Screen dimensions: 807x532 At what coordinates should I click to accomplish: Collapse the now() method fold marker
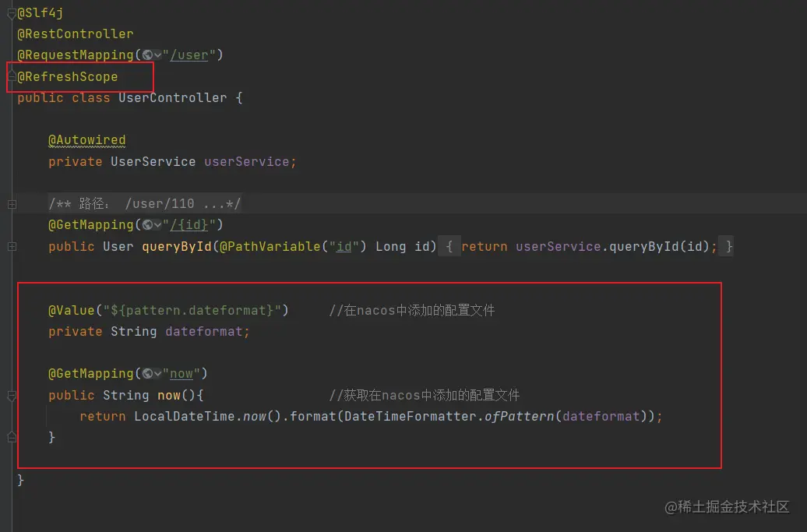coord(12,395)
